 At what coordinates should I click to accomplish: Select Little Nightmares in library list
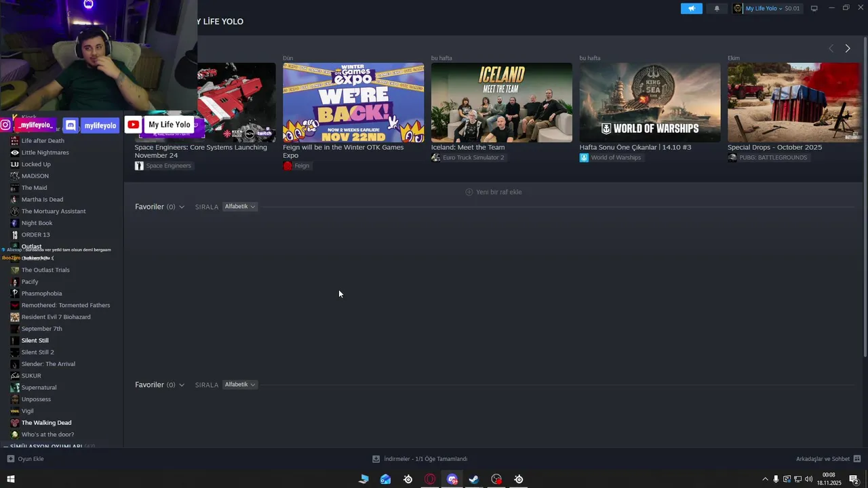click(45, 152)
